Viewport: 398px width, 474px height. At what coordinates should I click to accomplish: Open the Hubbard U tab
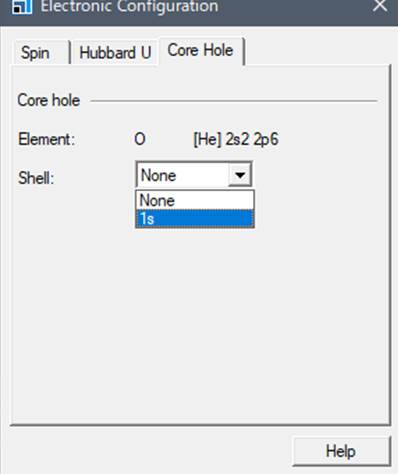click(115, 53)
